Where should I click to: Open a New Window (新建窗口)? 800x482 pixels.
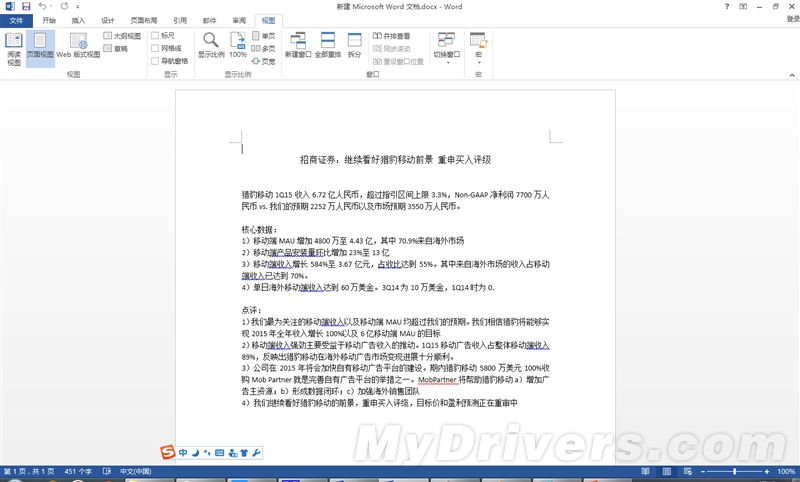[298, 45]
